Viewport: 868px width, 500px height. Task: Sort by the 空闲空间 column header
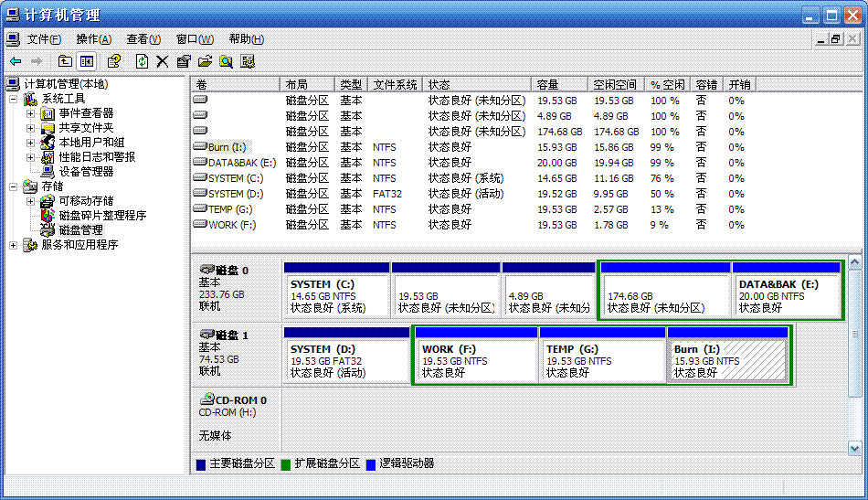[616, 85]
